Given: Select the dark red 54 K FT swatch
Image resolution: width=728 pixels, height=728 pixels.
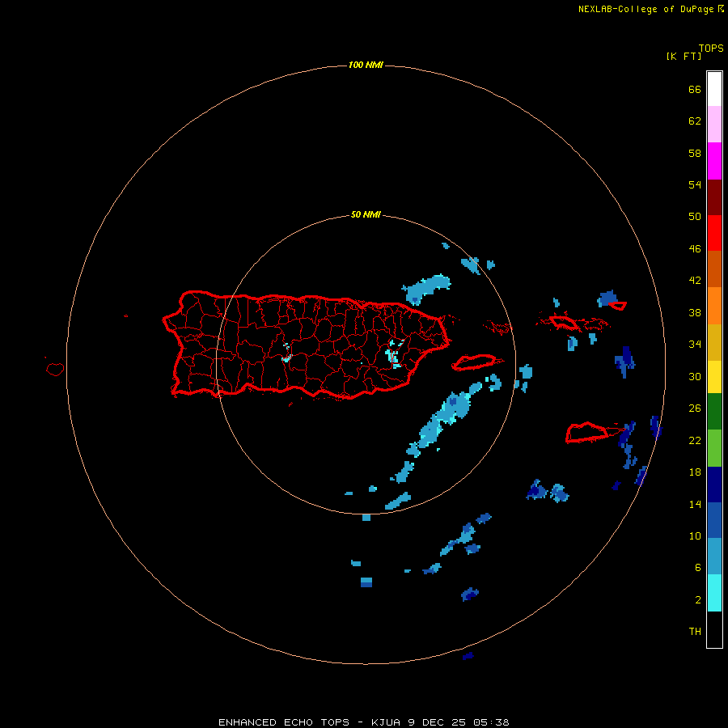Looking at the screenshot, I should [714, 197].
